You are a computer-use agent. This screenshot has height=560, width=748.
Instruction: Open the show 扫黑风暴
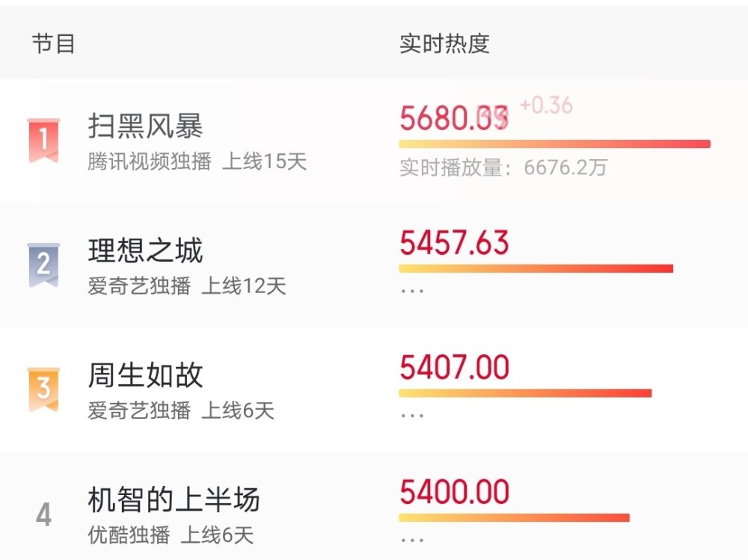145,126
